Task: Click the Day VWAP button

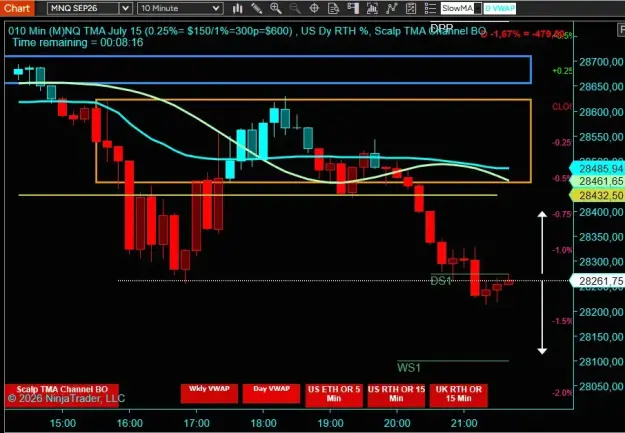Action: coord(271,394)
